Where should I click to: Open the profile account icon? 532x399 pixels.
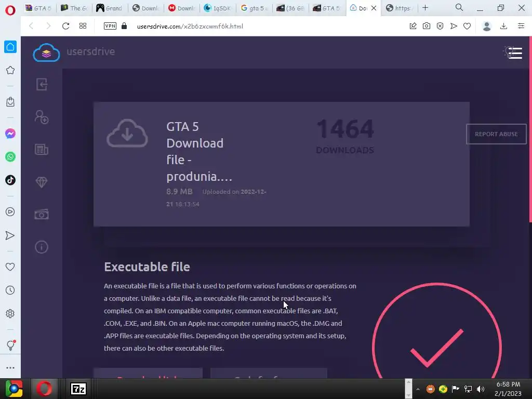tap(487, 26)
